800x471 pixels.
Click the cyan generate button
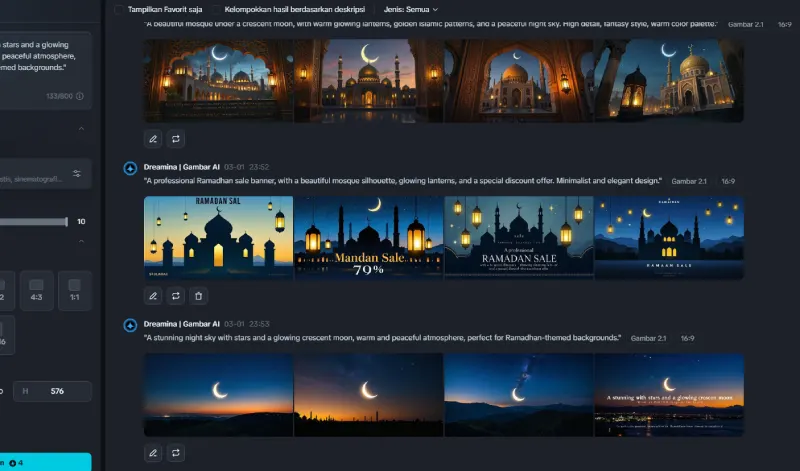[x=45, y=462]
